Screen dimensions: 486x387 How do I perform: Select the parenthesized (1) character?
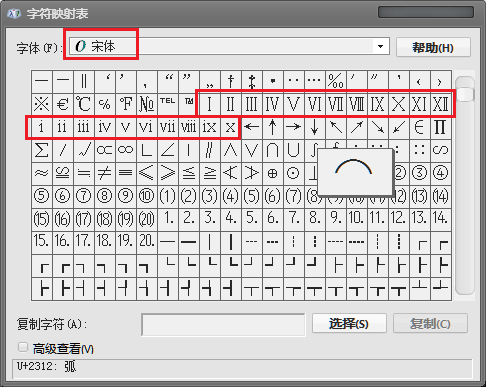pyautogui.click(x=168, y=196)
